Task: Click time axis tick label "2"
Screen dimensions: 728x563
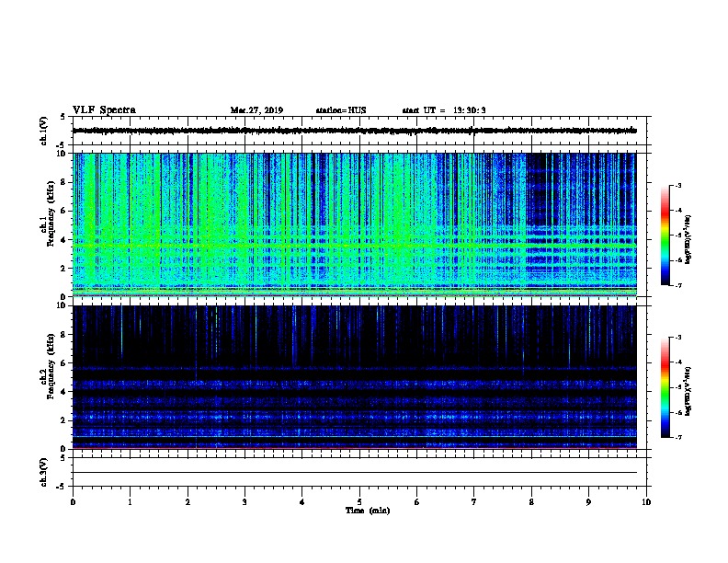Action: (188, 502)
